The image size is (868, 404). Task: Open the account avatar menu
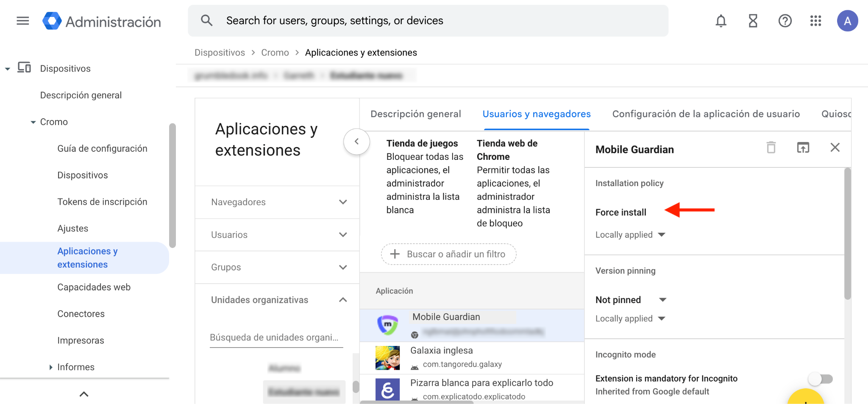click(x=847, y=21)
